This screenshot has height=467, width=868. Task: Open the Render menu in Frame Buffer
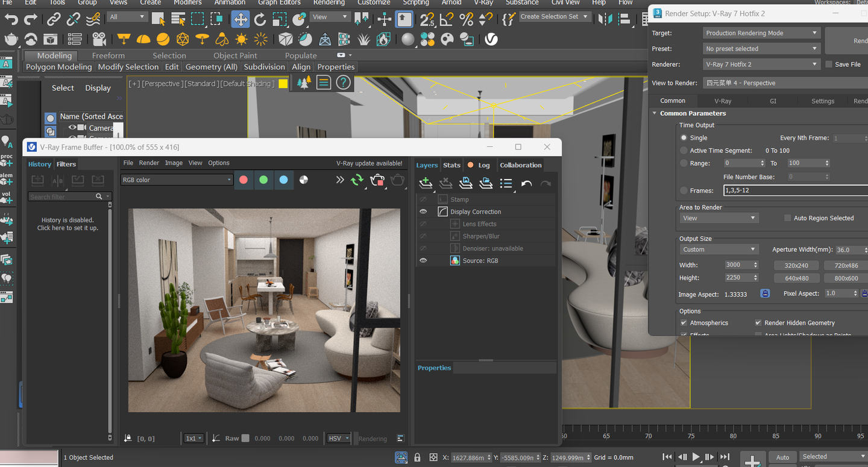149,163
